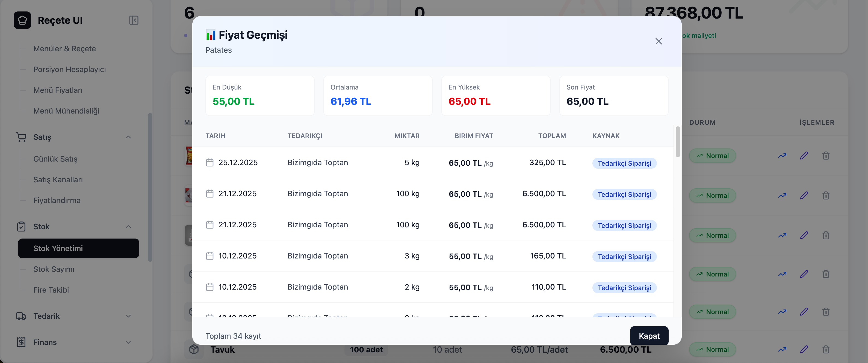The width and height of the screenshot is (868, 363).
Task: Open the Menü Fiyatları page
Action: pos(58,90)
